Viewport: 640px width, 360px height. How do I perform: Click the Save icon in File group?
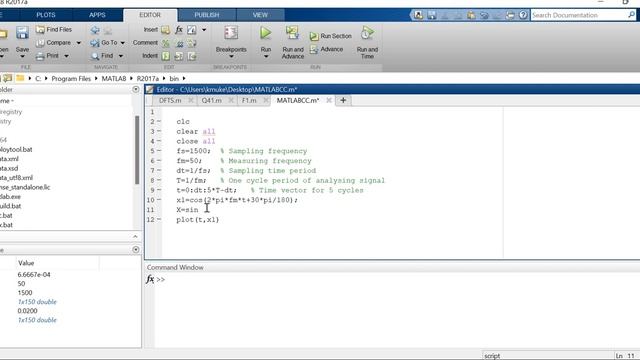[x=22, y=33]
